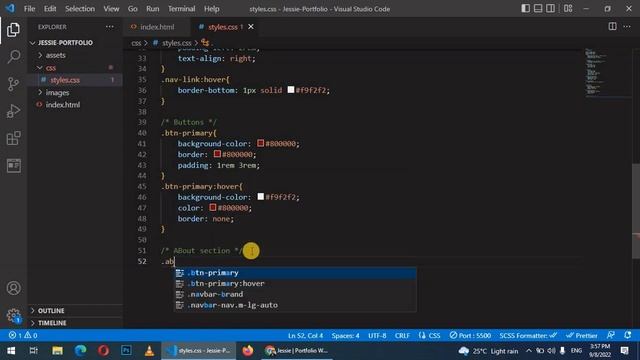Close the styles.css tab
This screenshot has width=640, height=360.
251,27
